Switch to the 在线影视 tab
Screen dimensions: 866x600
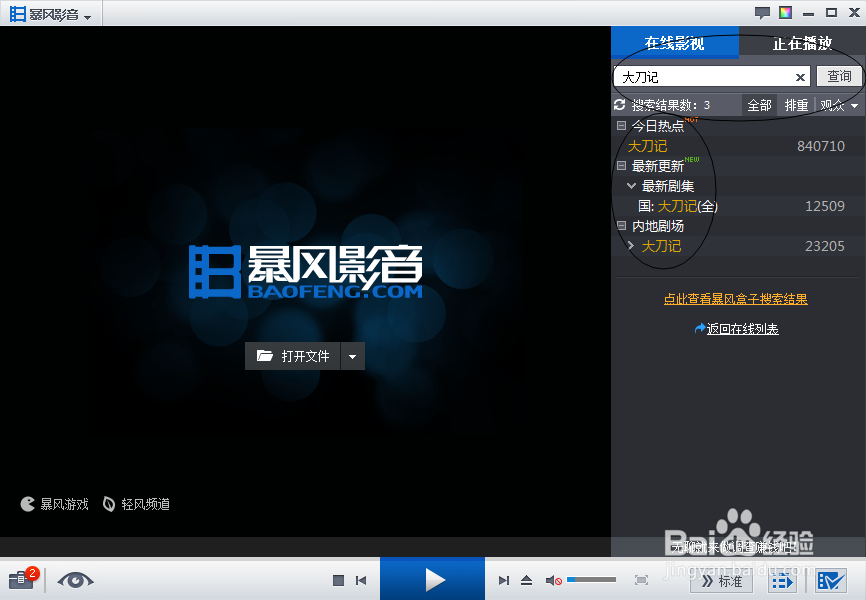click(674, 43)
